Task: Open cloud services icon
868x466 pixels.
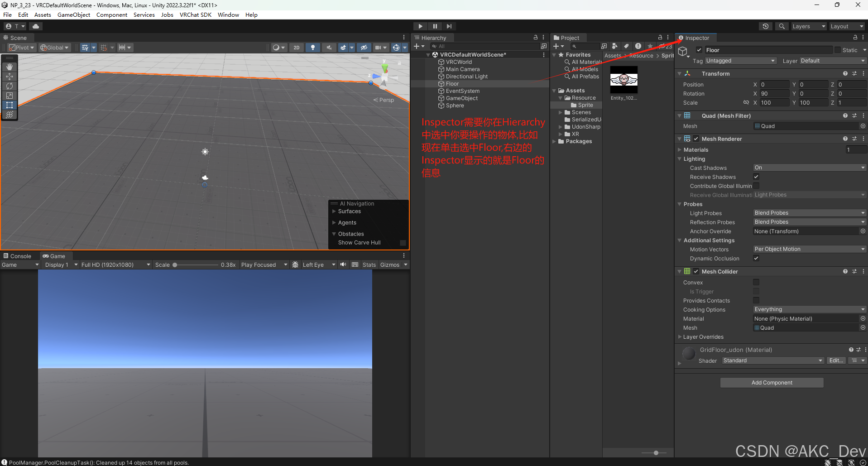Action: point(36,26)
